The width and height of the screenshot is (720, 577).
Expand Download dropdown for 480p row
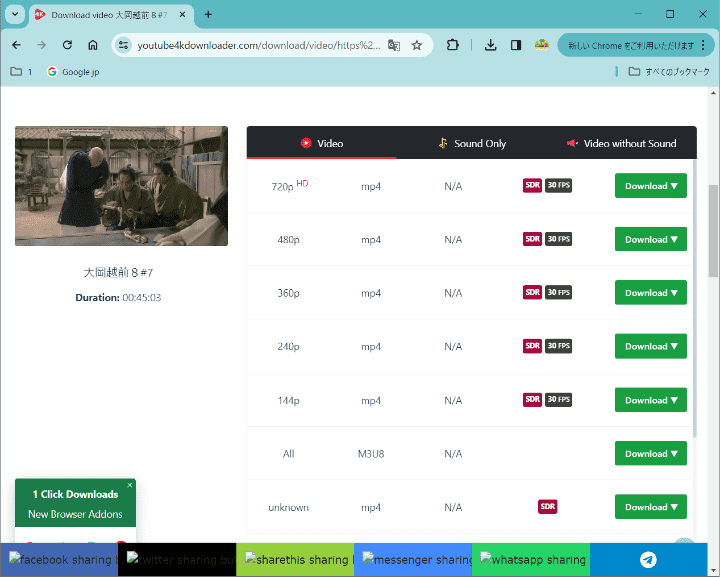(650, 240)
